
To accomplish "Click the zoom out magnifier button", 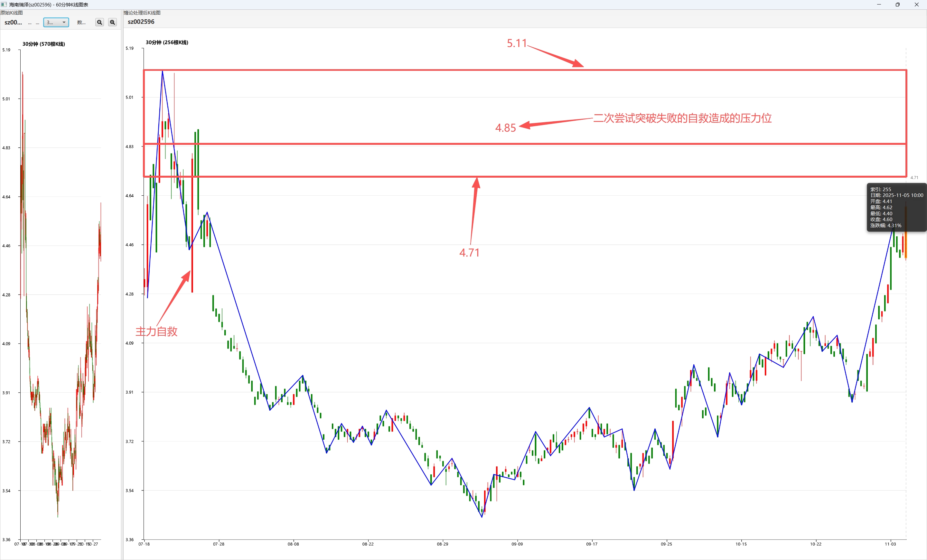I will (99, 23).
